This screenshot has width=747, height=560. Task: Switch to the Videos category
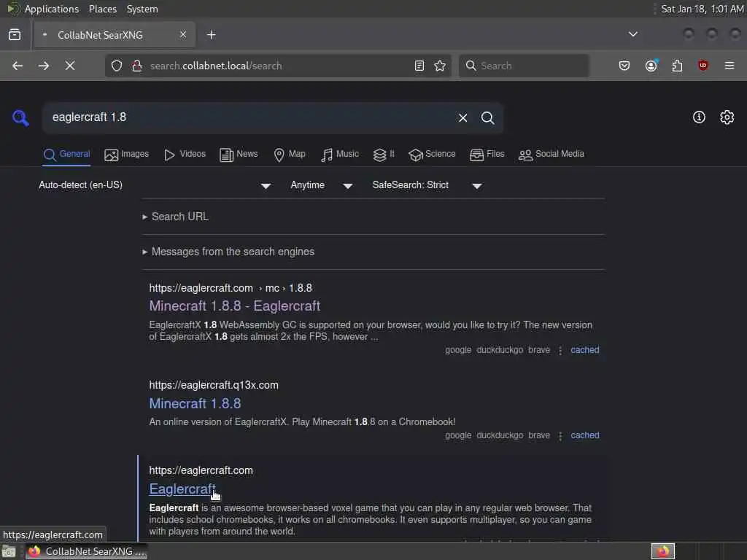(x=185, y=155)
